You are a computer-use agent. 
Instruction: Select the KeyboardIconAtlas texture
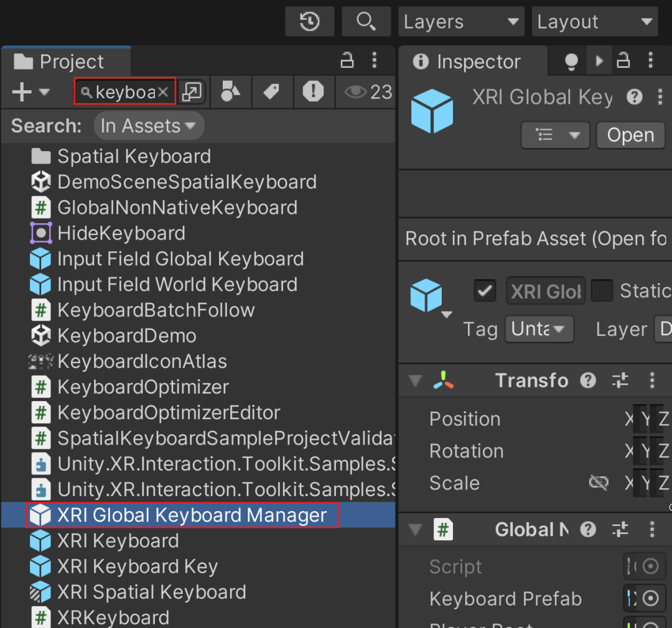tap(198, 361)
